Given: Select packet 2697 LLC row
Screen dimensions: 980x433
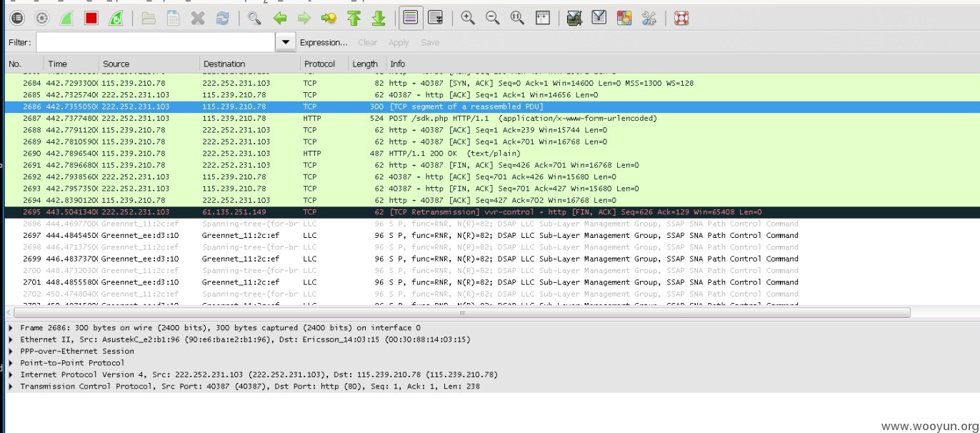Looking at the screenshot, I should [492, 235].
